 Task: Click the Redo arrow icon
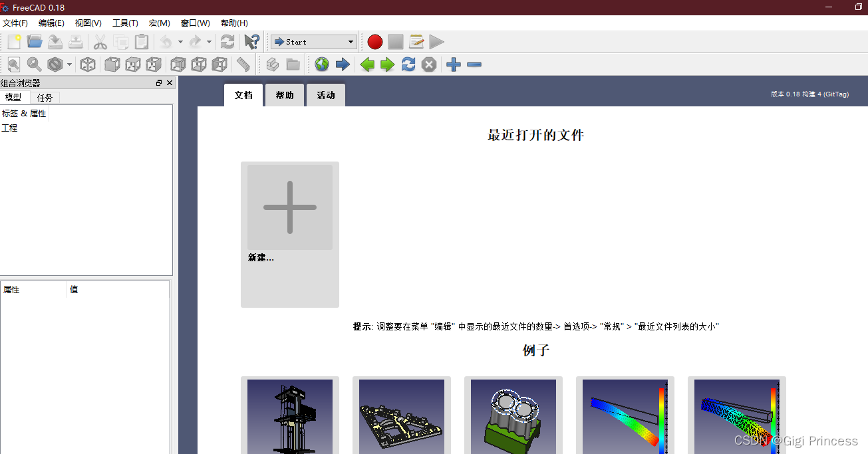click(196, 42)
